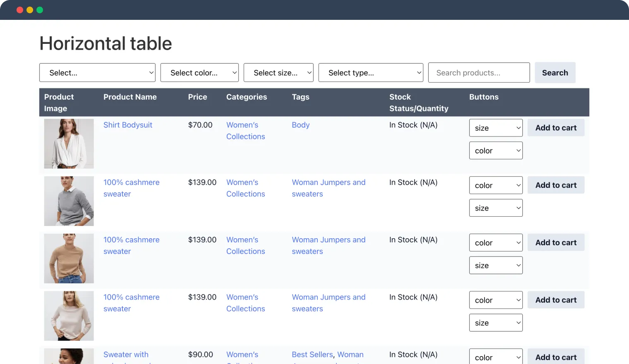
Task: Click the Shirt Bodysuit product thumbnail
Action: (x=69, y=144)
